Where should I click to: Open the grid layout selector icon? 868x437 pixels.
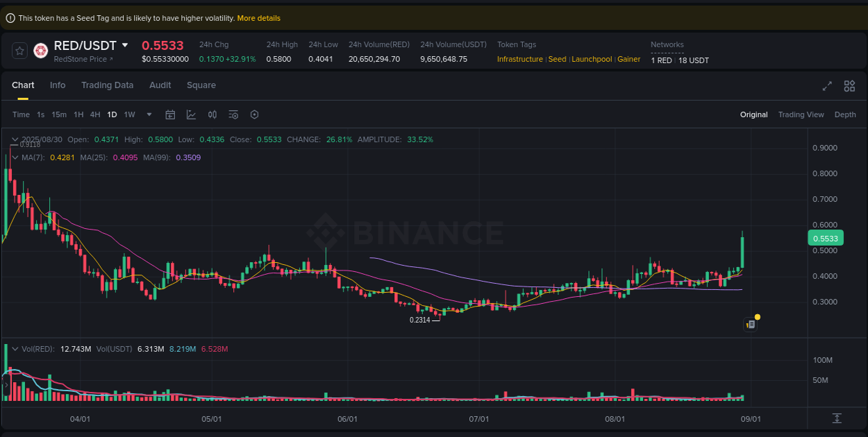pos(849,86)
